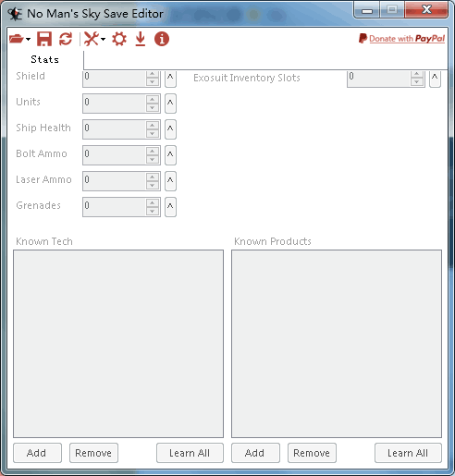Click inside the Known Tech list
The height and width of the screenshot is (476, 455).
coord(118,344)
